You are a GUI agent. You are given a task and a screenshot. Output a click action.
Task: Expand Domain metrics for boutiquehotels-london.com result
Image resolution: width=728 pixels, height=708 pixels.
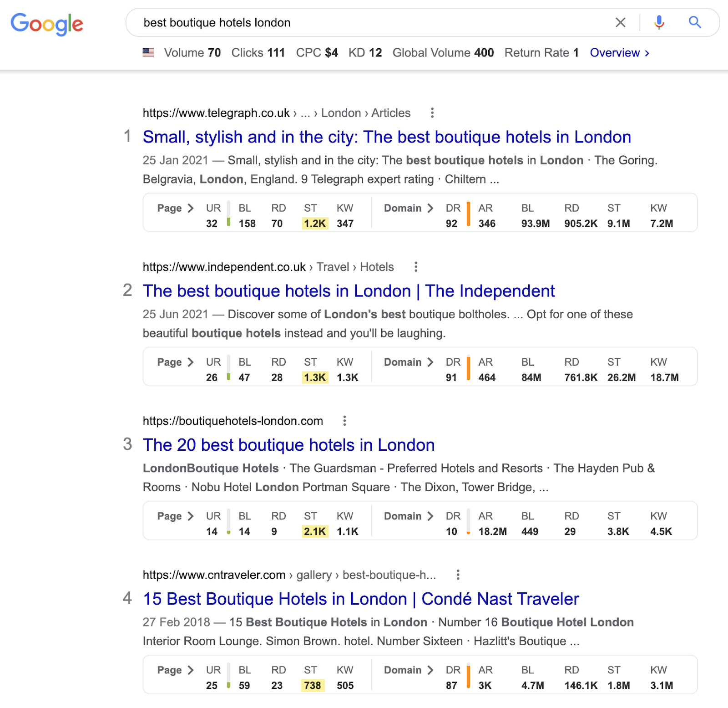point(408,516)
